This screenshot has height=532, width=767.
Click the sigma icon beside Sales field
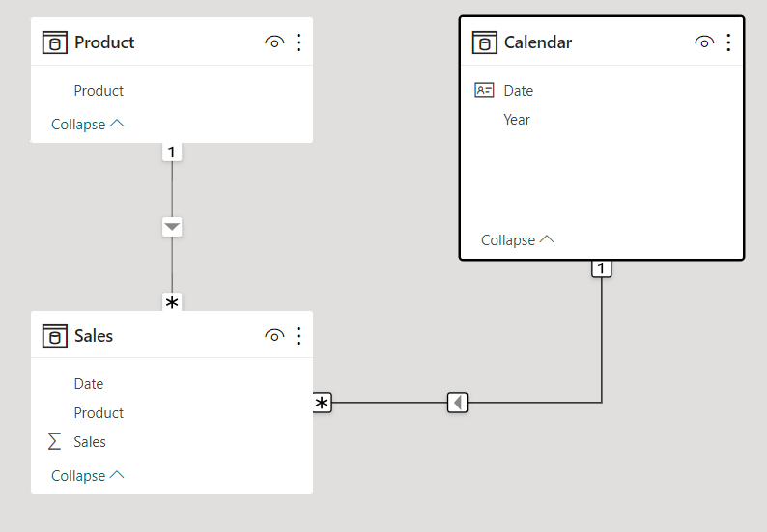[55, 441]
